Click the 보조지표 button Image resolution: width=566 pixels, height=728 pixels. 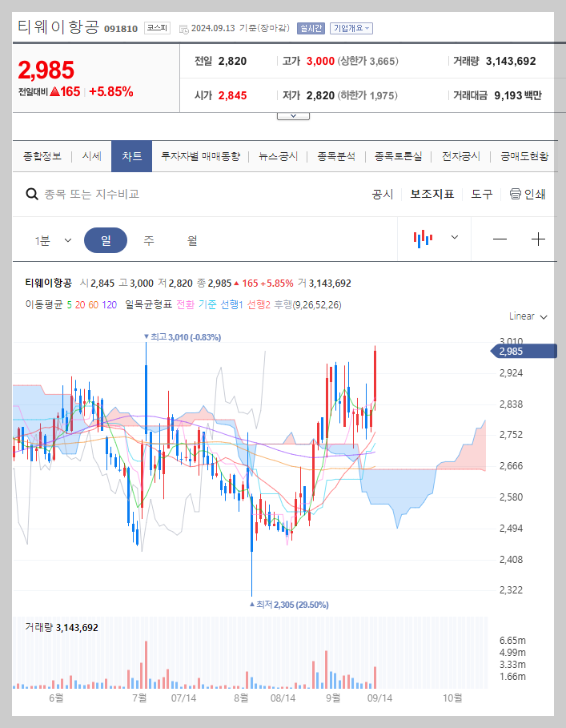432,194
